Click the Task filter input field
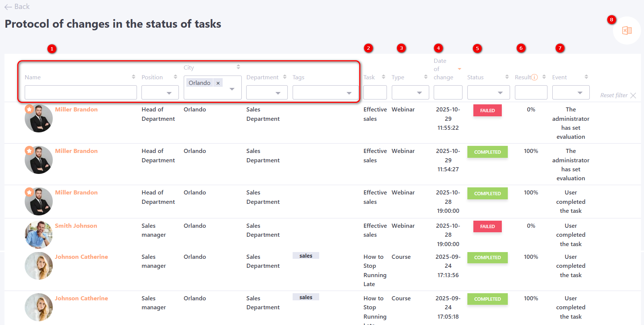Image resolution: width=644 pixels, height=325 pixels. (x=375, y=93)
